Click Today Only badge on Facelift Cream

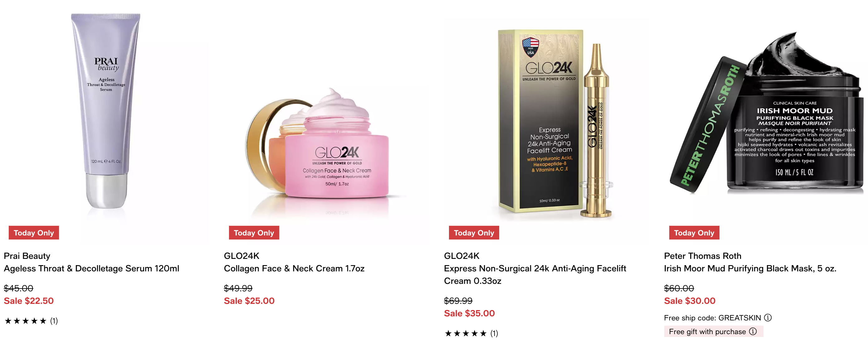474,233
